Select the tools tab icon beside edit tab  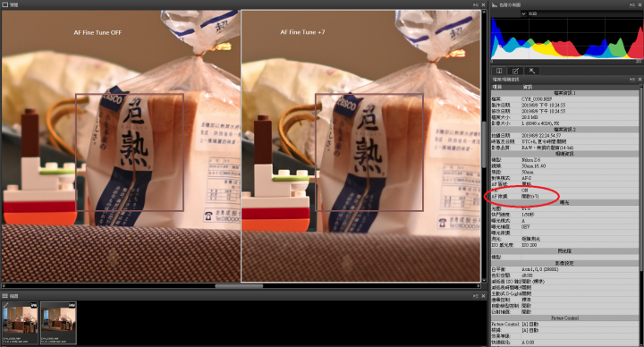tap(531, 71)
